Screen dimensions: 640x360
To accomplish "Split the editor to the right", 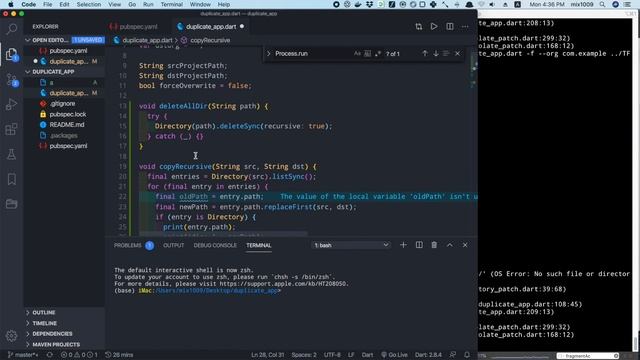I will [449, 27].
